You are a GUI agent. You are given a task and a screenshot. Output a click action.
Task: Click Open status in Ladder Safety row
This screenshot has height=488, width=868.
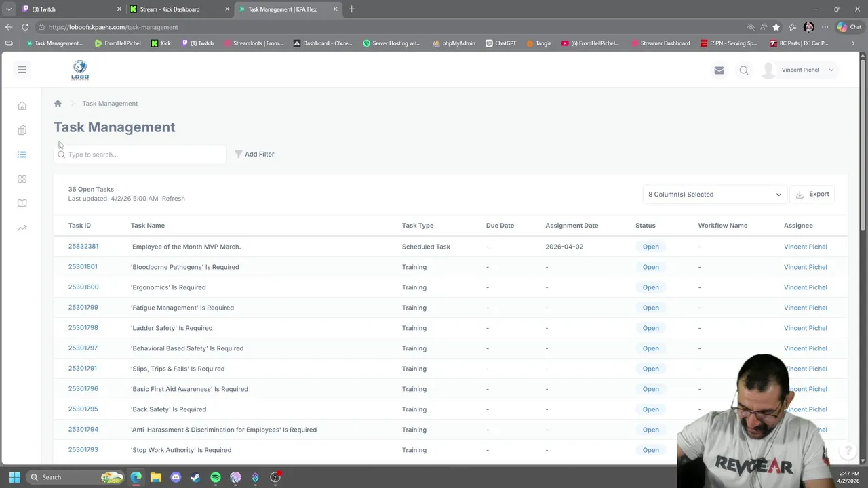click(x=650, y=328)
